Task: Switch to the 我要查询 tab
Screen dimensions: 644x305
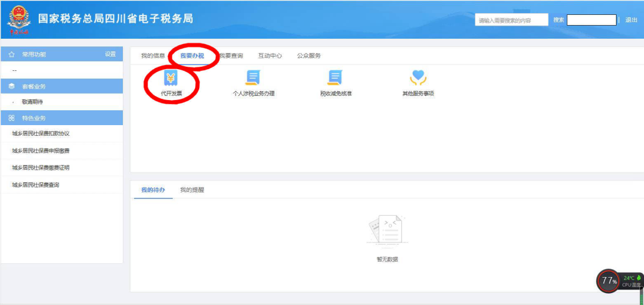Action: coord(231,56)
